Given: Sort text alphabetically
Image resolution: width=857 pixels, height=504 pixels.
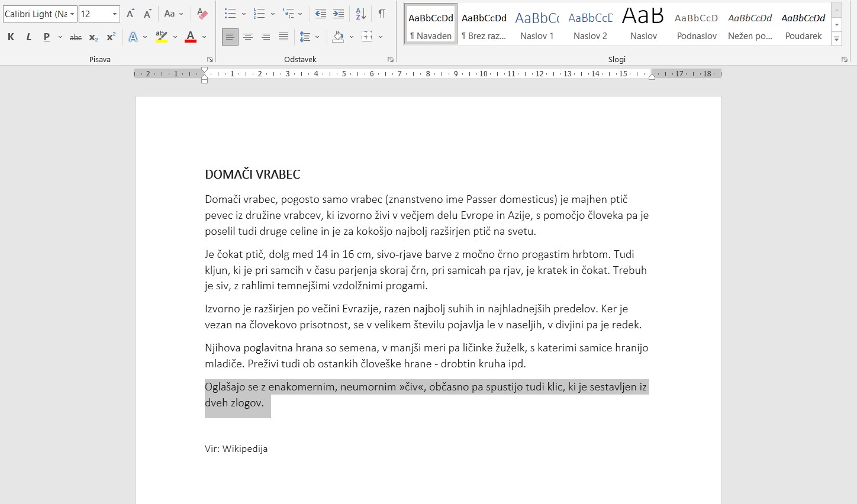Looking at the screenshot, I should [360, 14].
